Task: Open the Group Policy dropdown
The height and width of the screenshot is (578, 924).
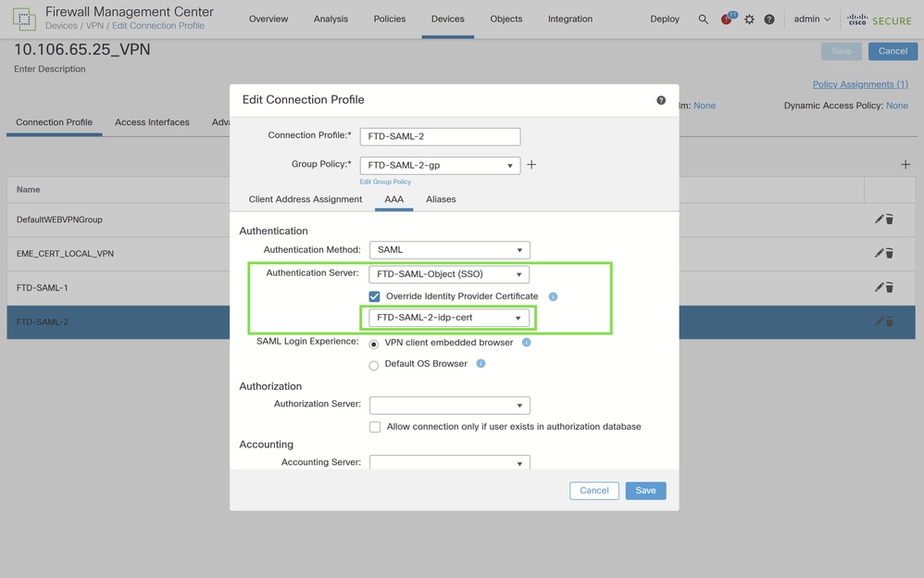Action: click(440, 165)
